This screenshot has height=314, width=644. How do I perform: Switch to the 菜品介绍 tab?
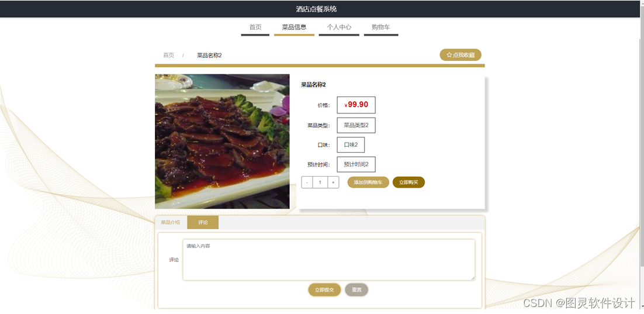(x=170, y=222)
